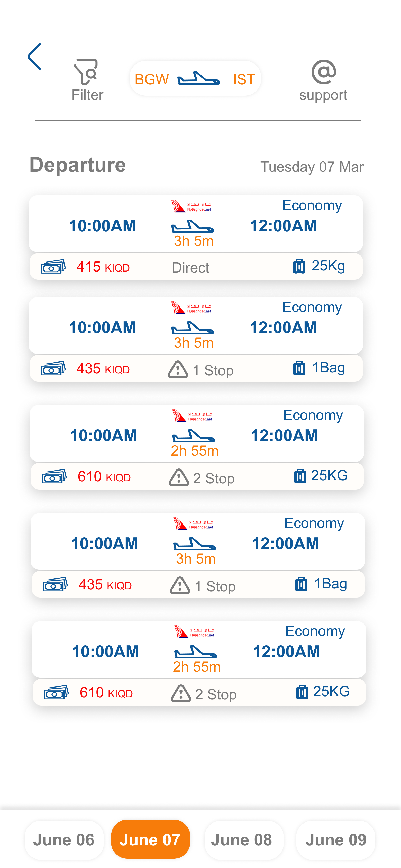The width and height of the screenshot is (401, 868).
Task: Click the luggage icon beside first 1Bag
Action: point(299,368)
